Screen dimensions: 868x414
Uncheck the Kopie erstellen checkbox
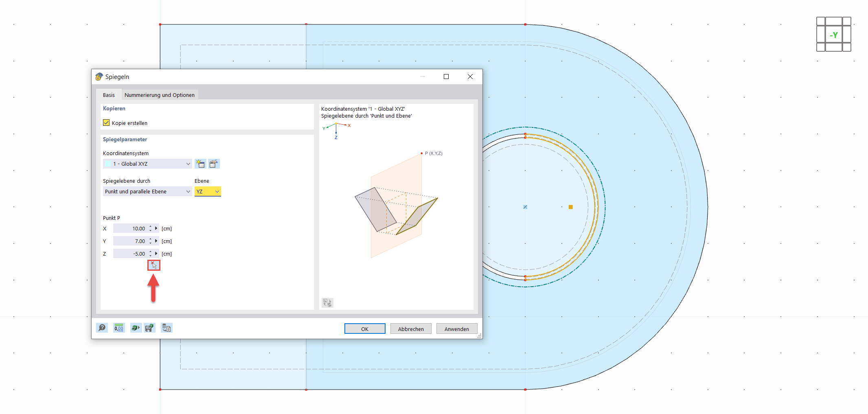pyautogui.click(x=106, y=123)
